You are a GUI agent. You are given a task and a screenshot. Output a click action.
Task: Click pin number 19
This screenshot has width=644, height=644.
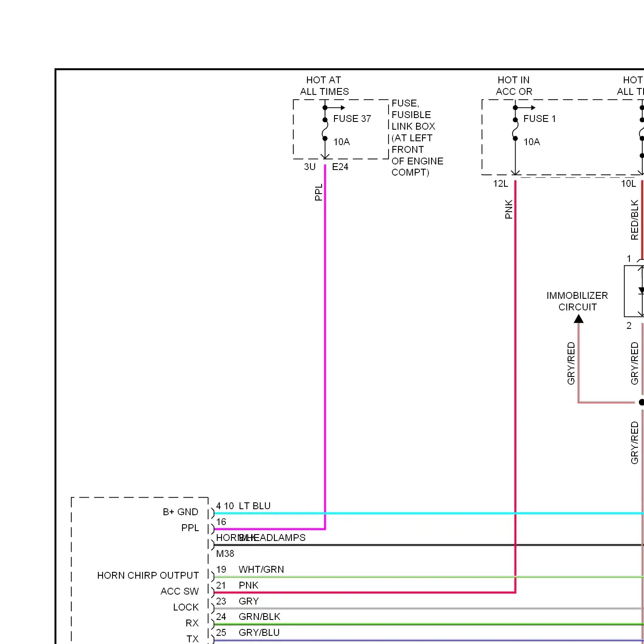click(221, 569)
